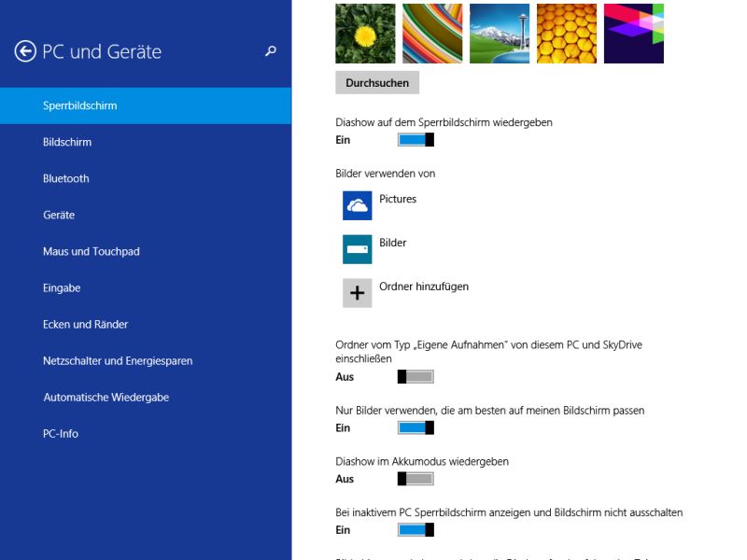This screenshot has width=747, height=560.
Task: Select the SkyDrive cloud Pictures icon
Action: pos(358,205)
